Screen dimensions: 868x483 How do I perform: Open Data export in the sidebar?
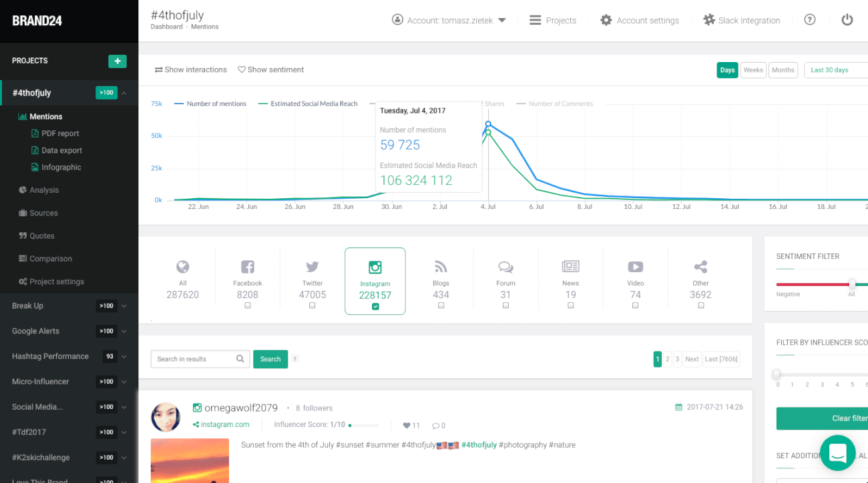57,151
